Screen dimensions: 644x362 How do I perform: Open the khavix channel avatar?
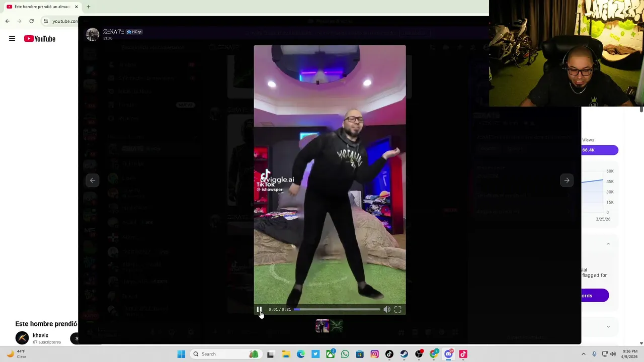pos(22,338)
